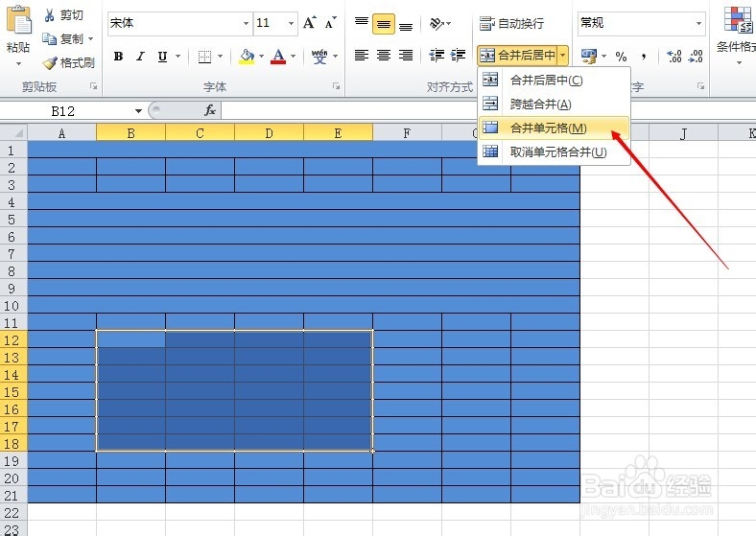Toggle Bold formatting
Screen dimensions: 756x536
[x=118, y=57]
